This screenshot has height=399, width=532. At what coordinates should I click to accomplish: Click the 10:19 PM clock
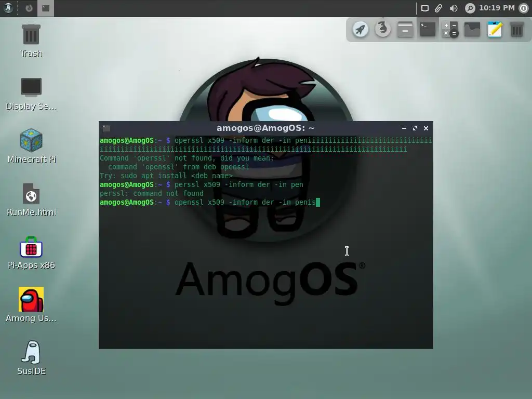pos(497,8)
